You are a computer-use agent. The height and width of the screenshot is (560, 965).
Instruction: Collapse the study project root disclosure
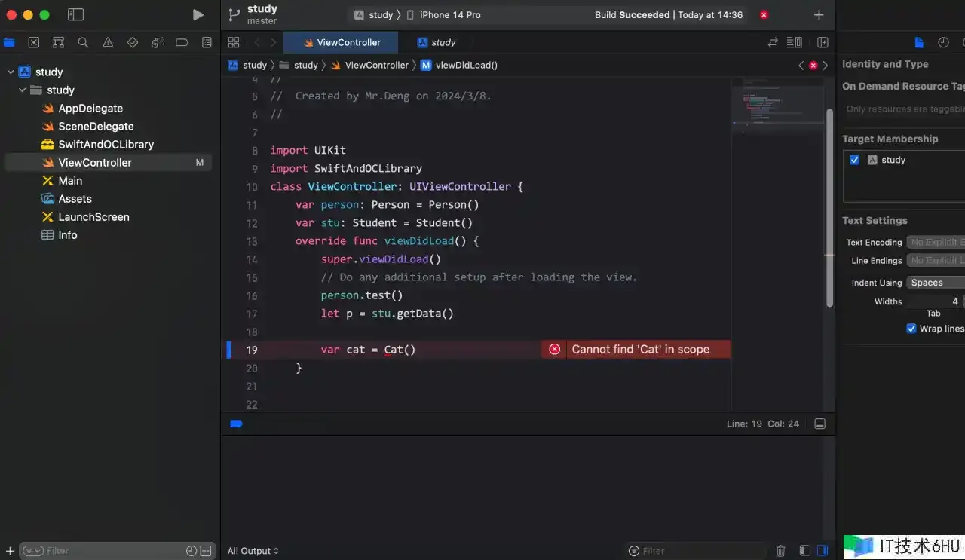point(11,72)
